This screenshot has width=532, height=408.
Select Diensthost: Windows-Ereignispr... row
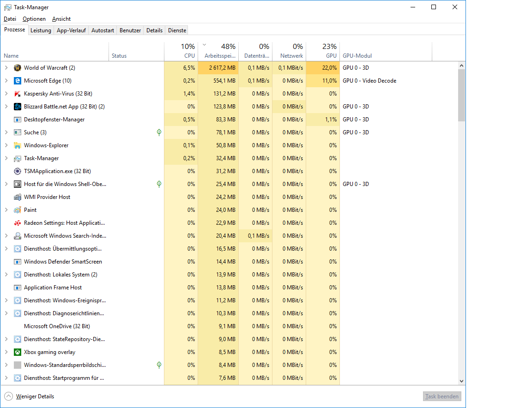click(230, 300)
